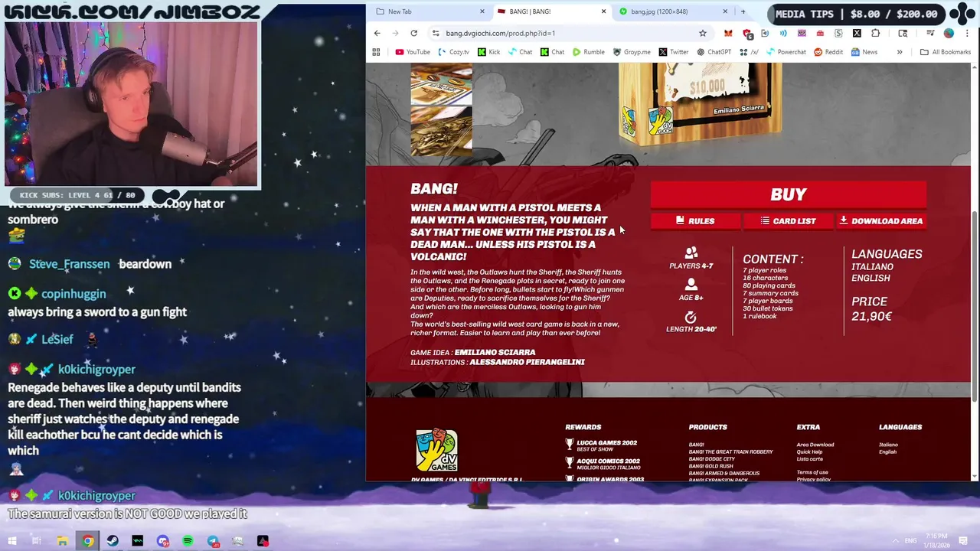The width and height of the screenshot is (980, 551).
Task: Open the Kick bookmark
Action: [x=488, y=52]
